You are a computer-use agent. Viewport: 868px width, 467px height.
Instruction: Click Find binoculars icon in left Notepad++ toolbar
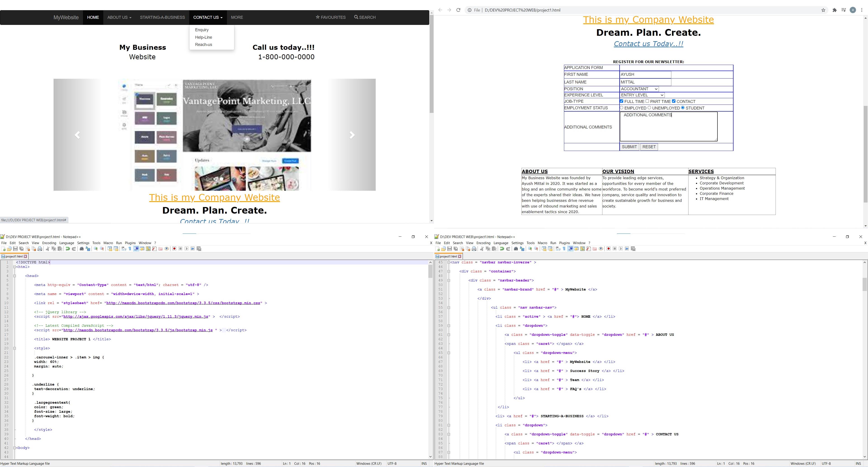[x=82, y=249]
